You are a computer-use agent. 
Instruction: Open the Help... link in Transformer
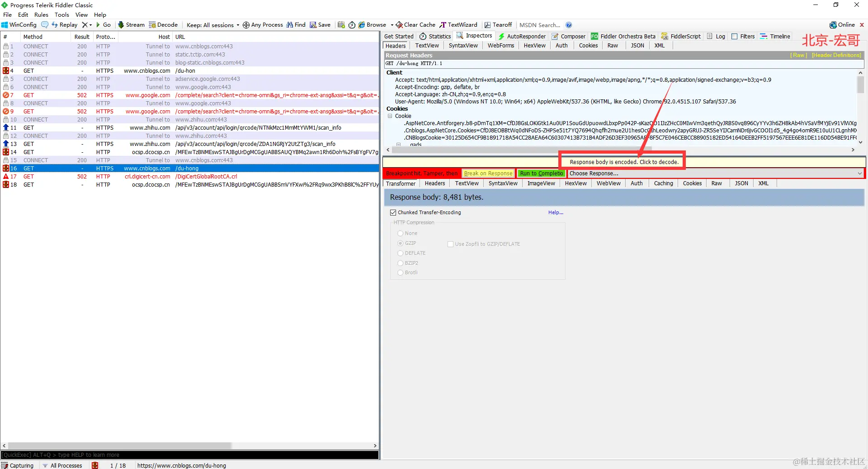(556, 212)
